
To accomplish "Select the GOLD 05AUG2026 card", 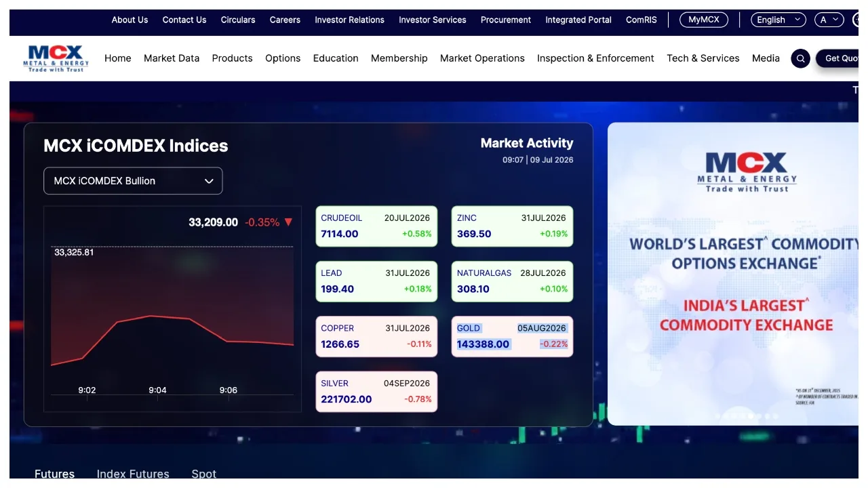I will click(x=513, y=336).
